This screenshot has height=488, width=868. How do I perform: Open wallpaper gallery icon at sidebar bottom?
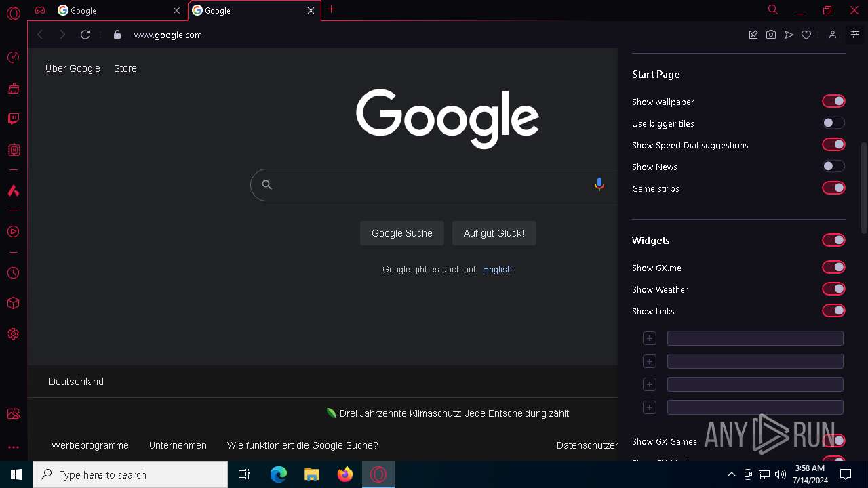13,413
